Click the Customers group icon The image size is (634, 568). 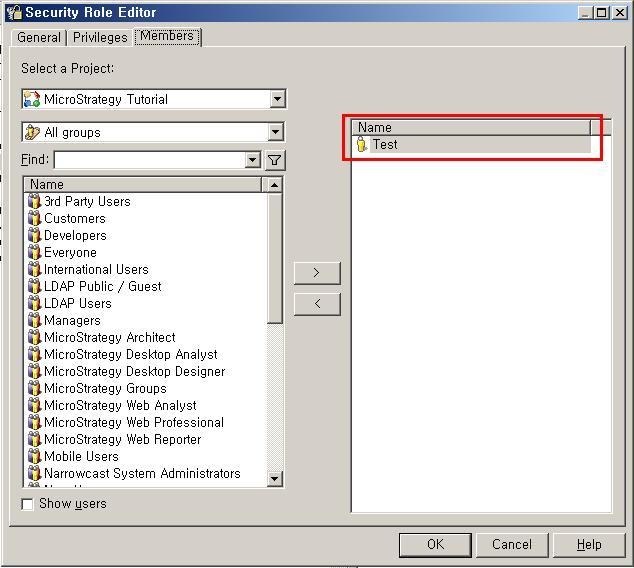click(x=34, y=218)
